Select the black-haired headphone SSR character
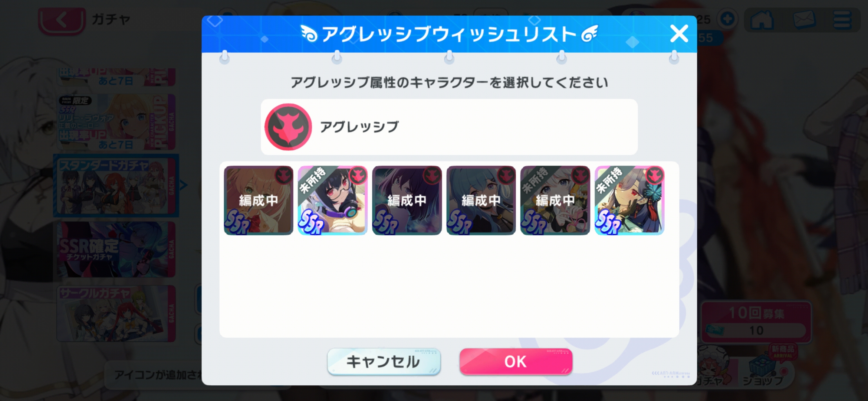The image size is (868, 401). click(333, 200)
